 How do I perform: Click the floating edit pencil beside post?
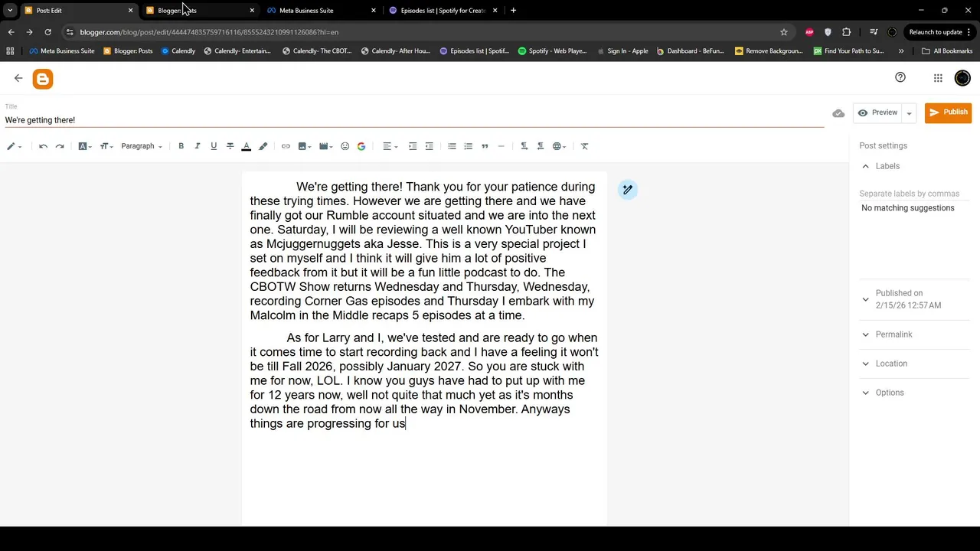pyautogui.click(x=627, y=190)
